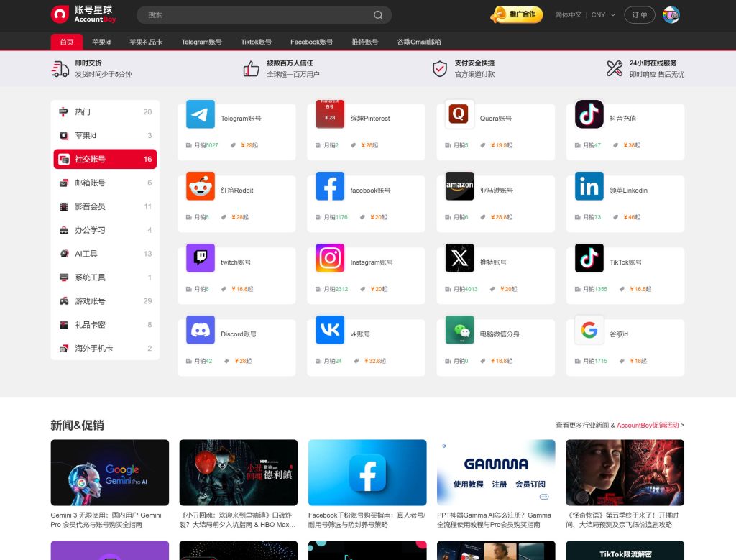Viewport: 736px width, 560px height.
Task: Click the 订单 orders button
Action: 639,15
